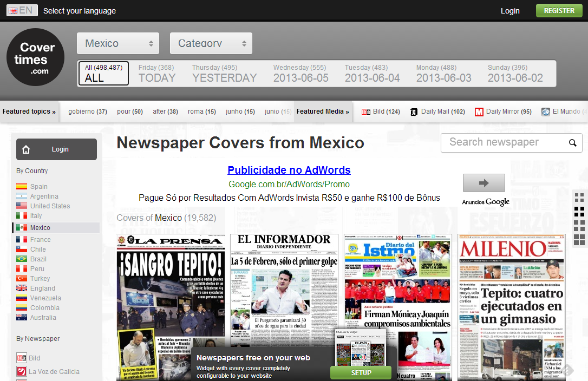Open the after (38) topic
This screenshot has width=588, height=381.
click(x=165, y=111)
